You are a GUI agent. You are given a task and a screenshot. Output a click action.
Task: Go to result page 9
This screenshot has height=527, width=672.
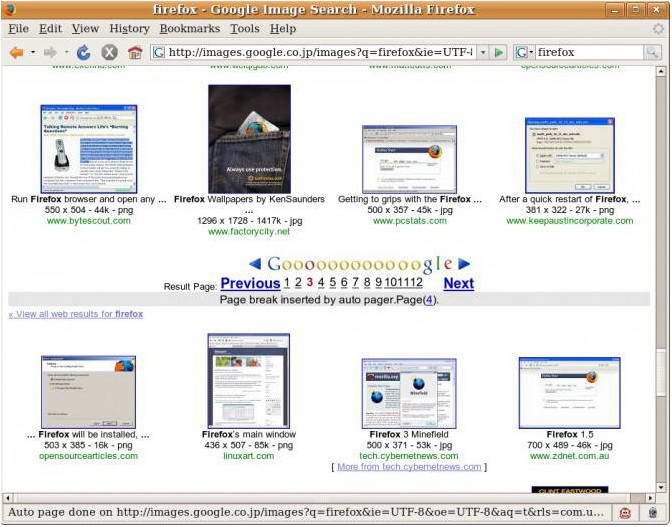pyautogui.click(x=378, y=283)
